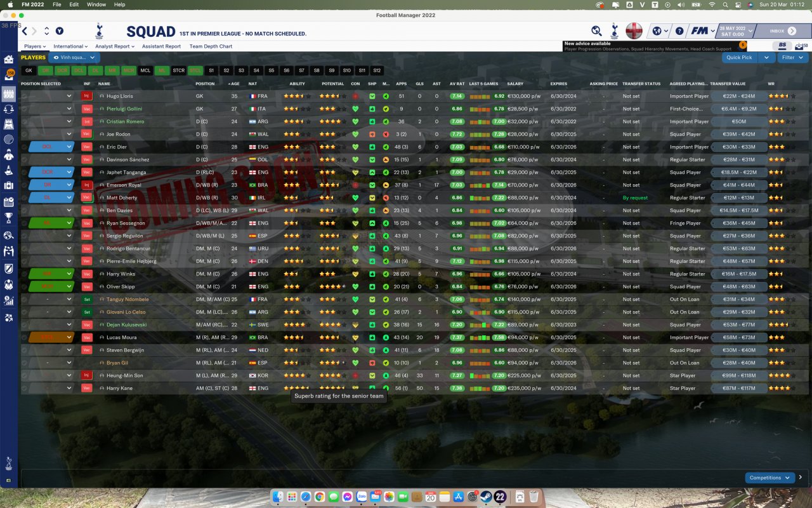Open the Tactics board sidebar icon
The width and height of the screenshot is (812, 508).
coord(9,124)
